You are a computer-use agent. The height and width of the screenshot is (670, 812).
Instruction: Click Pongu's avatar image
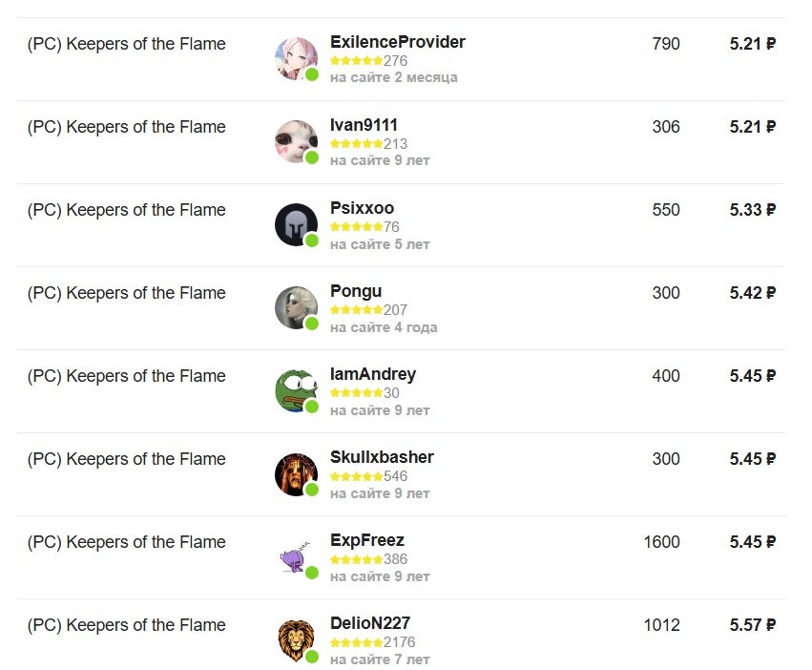coord(296,308)
